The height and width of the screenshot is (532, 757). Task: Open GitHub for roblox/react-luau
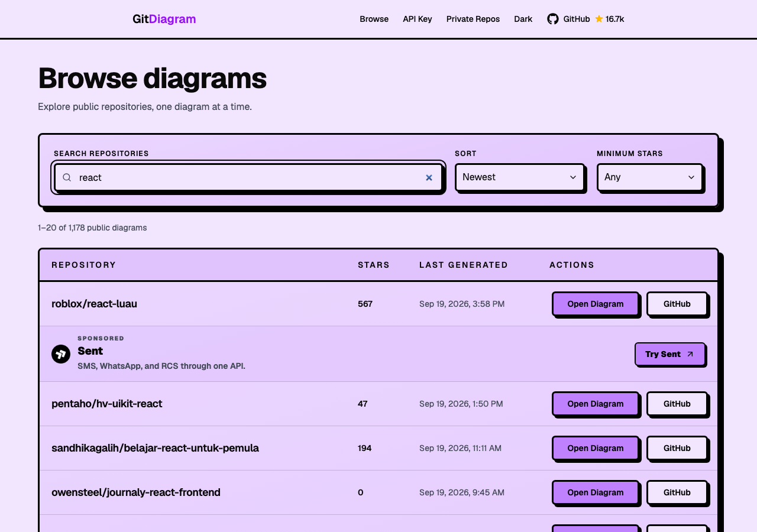677,304
